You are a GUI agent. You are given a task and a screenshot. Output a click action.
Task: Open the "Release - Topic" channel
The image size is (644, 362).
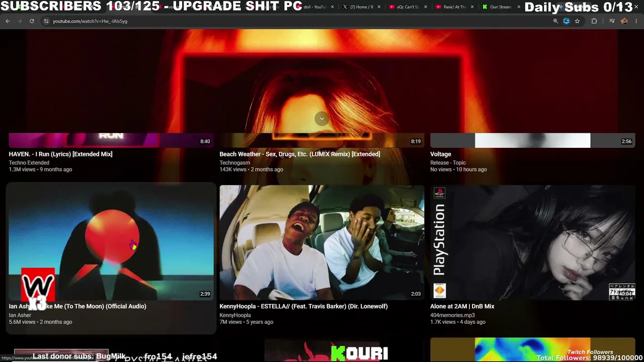click(x=448, y=162)
